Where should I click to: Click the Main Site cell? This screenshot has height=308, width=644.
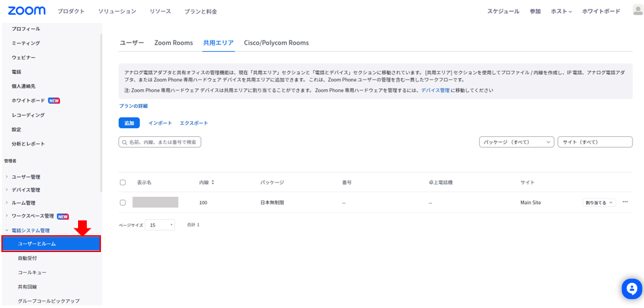(531, 202)
